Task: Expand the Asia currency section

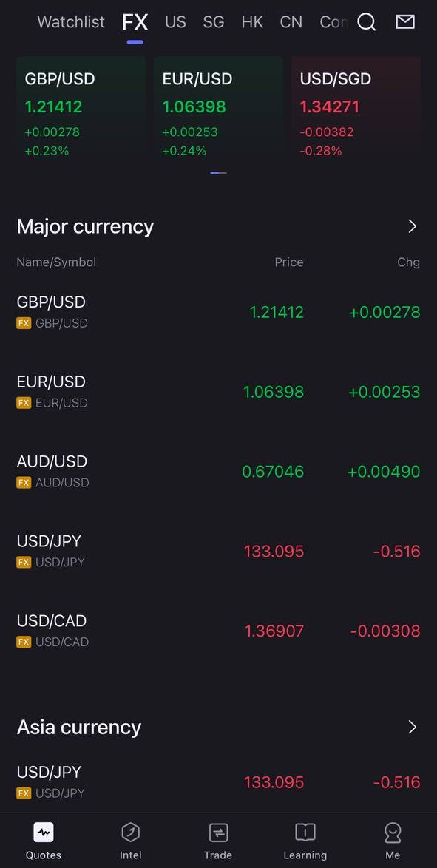Action: point(412,727)
